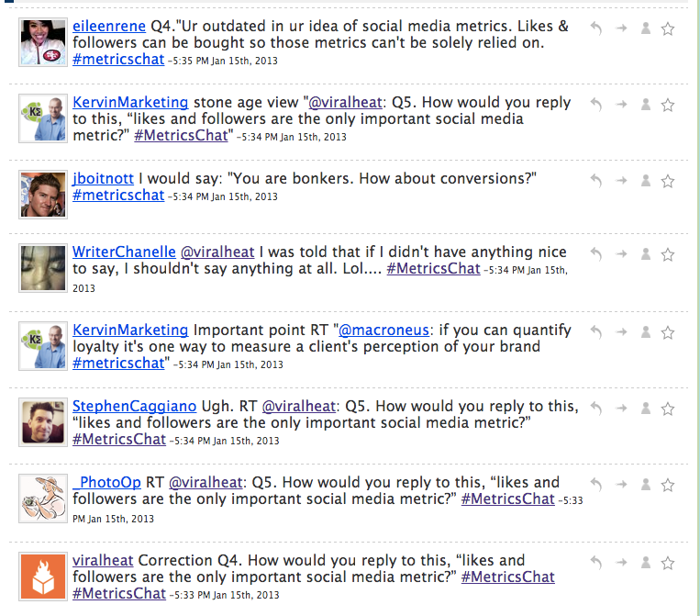This screenshot has height=616, width=700.
Task: Open eileenrene's profile link
Action: tap(109, 26)
